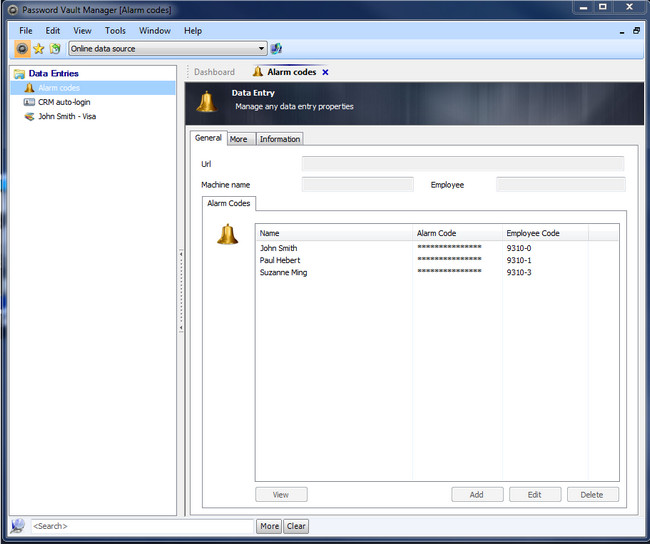The width and height of the screenshot is (650, 544).
Task: Open the Tools menu
Action: click(x=115, y=31)
